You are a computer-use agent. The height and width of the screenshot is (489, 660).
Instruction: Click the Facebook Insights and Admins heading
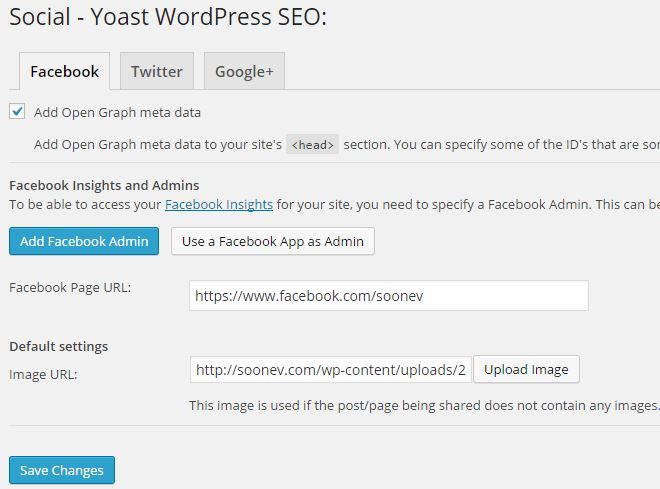104,185
